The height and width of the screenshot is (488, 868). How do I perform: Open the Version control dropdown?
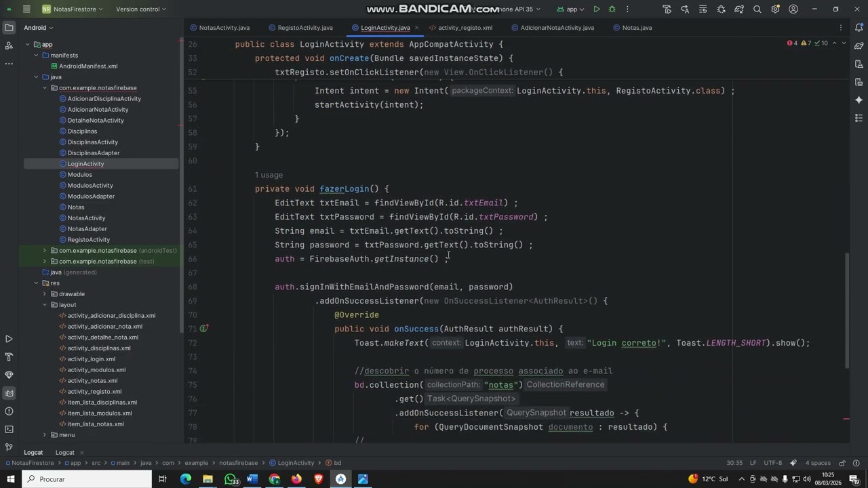141,9
